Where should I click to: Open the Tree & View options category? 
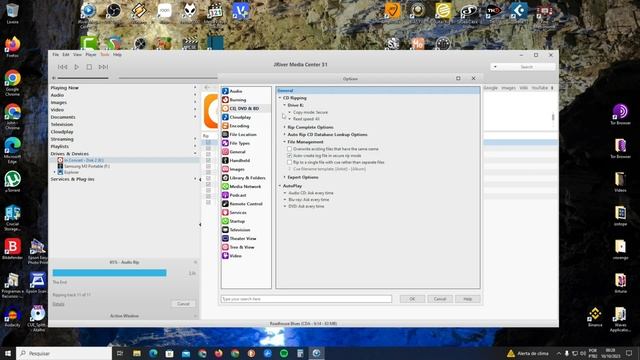[242, 247]
